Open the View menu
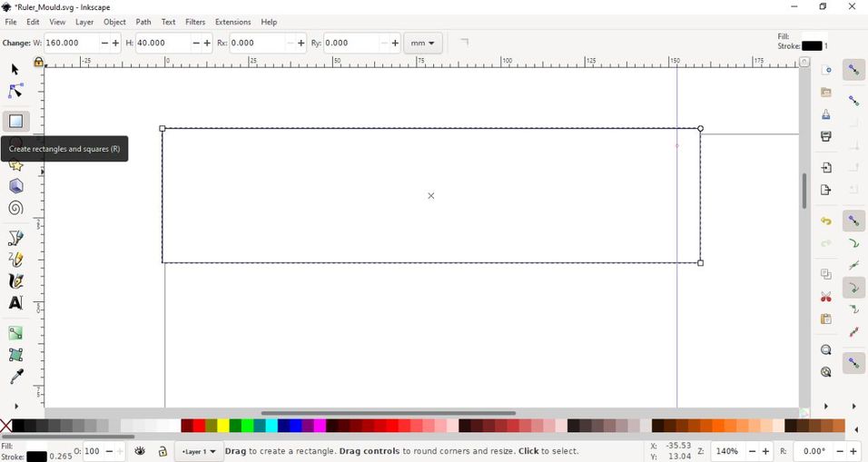 (x=57, y=22)
